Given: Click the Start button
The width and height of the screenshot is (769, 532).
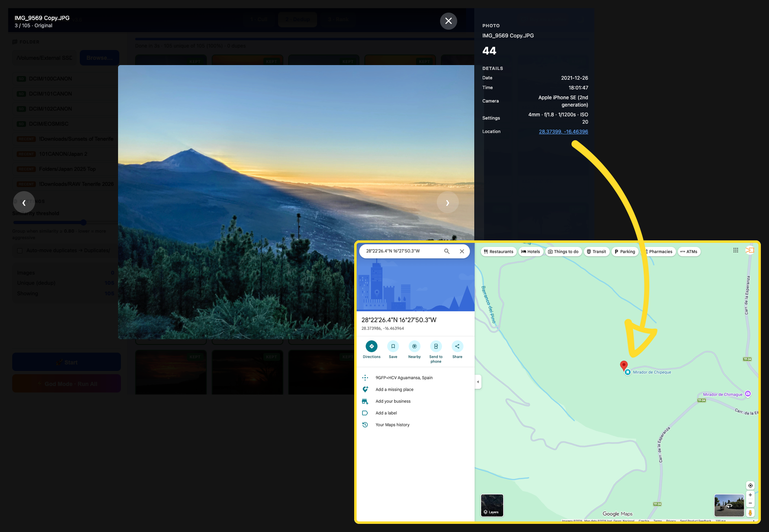Looking at the screenshot, I should point(66,362).
